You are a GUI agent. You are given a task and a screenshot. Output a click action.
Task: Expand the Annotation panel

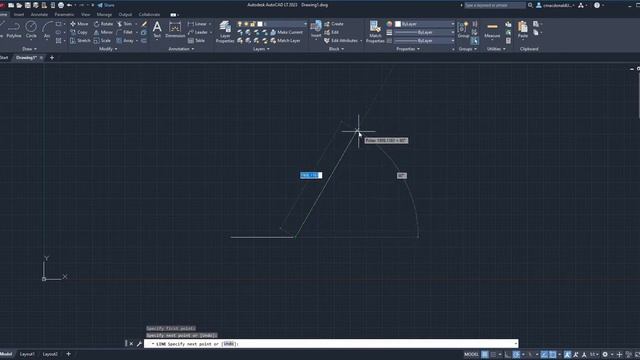[x=181, y=49]
